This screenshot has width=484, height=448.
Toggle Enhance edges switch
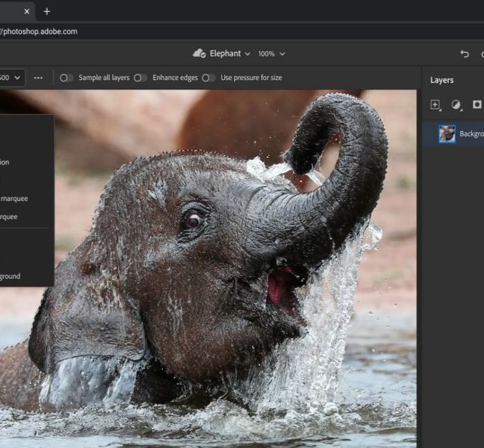pyautogui.click(x=140, y=78)
